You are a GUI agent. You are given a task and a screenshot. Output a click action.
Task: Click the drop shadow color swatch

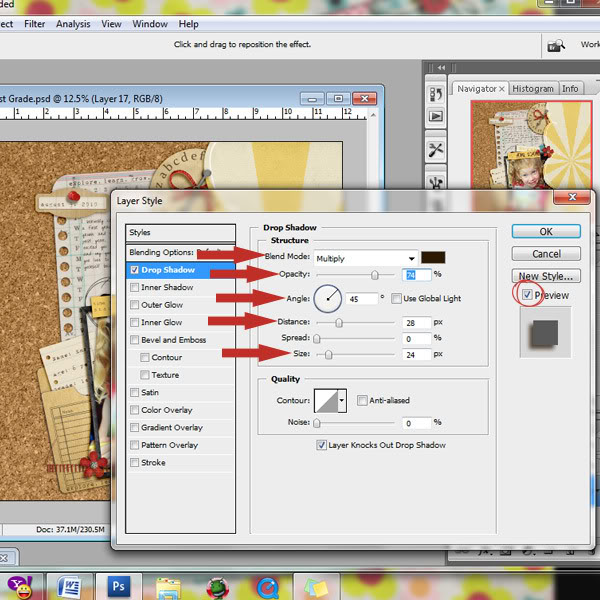433,258
